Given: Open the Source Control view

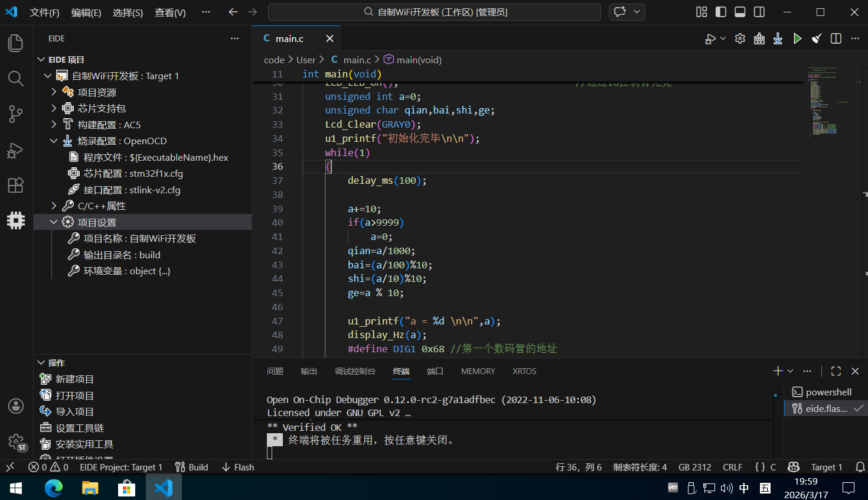Looking at the screenshot, I should click(x=16, y=114).
